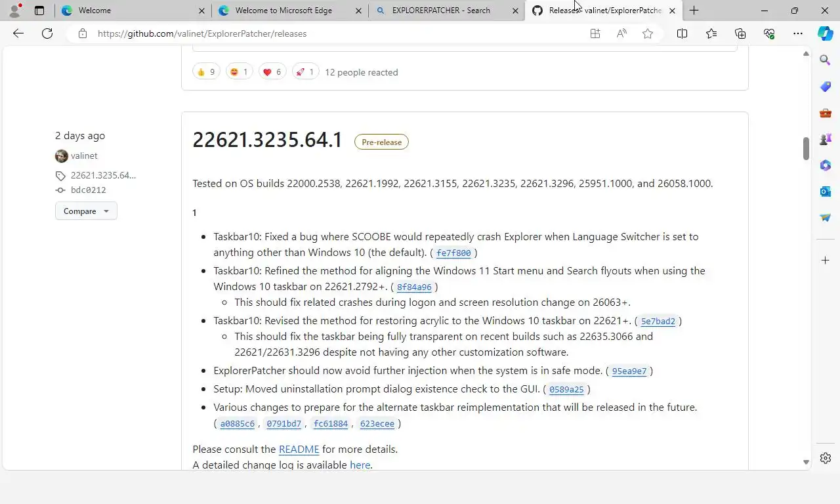Add this page to favorites star
Viewport: 840px width, 504px height.
click(648, 33)
